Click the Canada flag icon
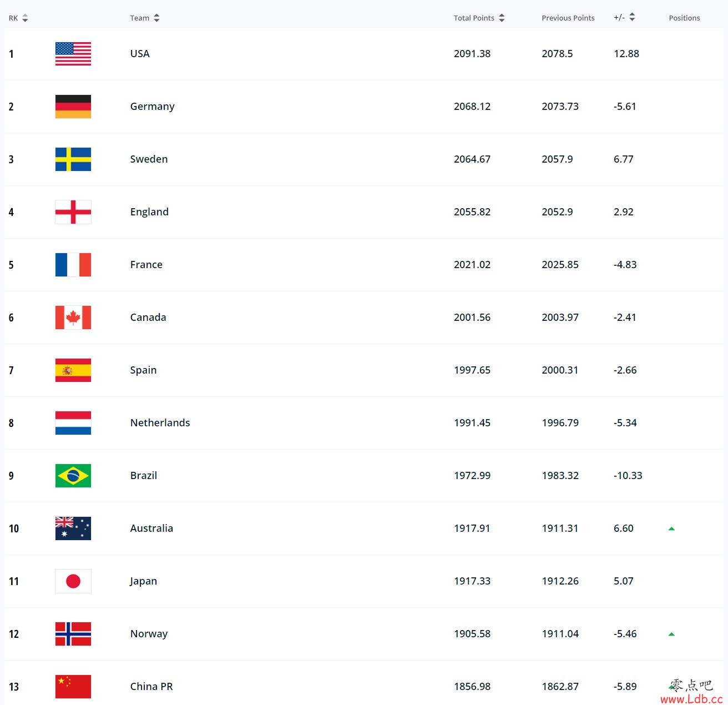Screen dimensions: 728x705 coord(73,318)
